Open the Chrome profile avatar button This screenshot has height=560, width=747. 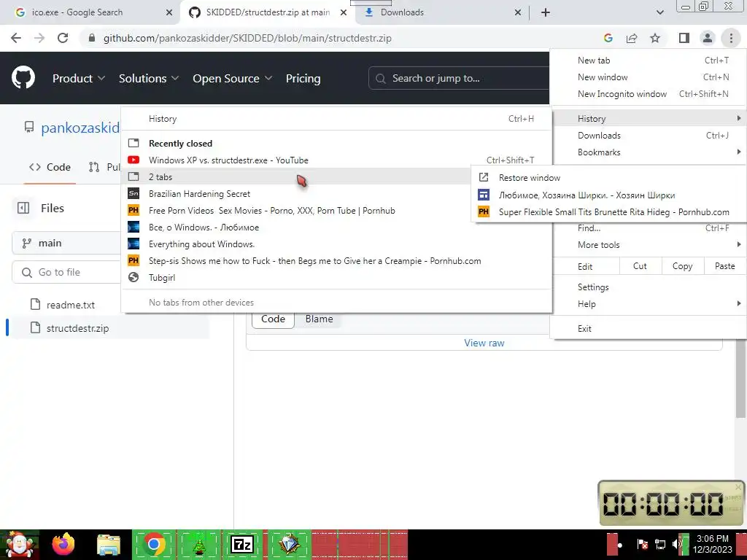tap(708, 38)
